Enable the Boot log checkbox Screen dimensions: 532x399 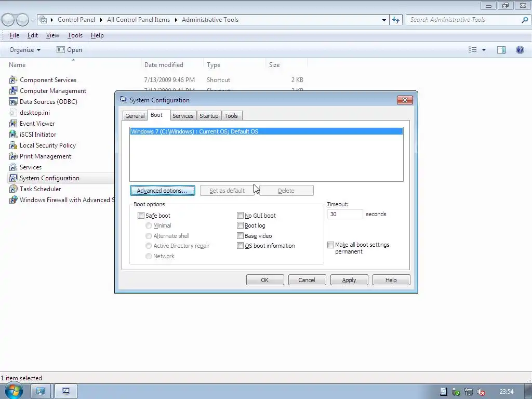[x=240, y=225]
